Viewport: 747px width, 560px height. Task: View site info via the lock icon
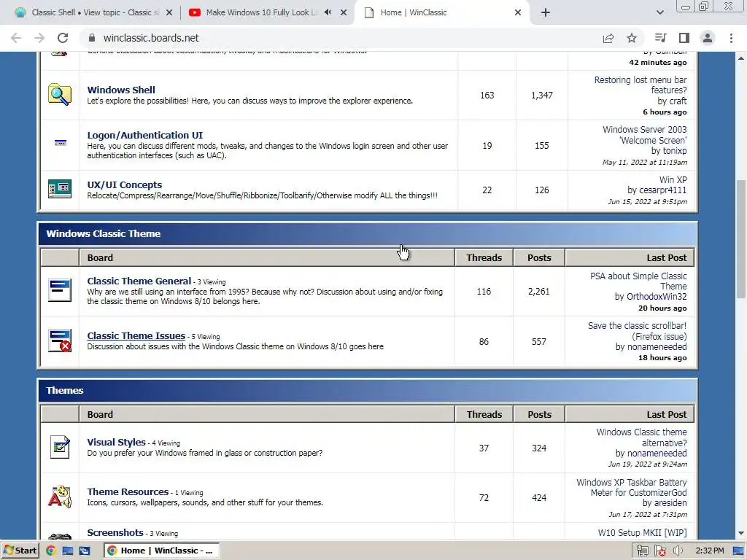(x=92, y=38)
